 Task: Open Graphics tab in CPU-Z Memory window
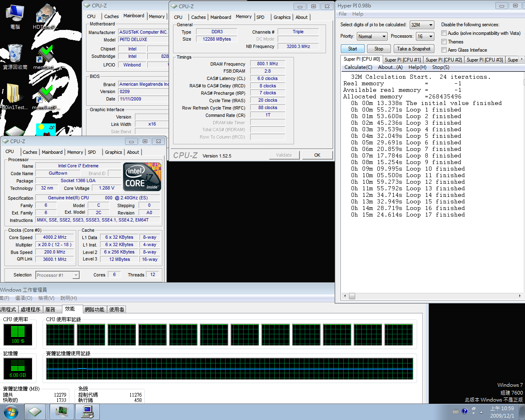282,17
